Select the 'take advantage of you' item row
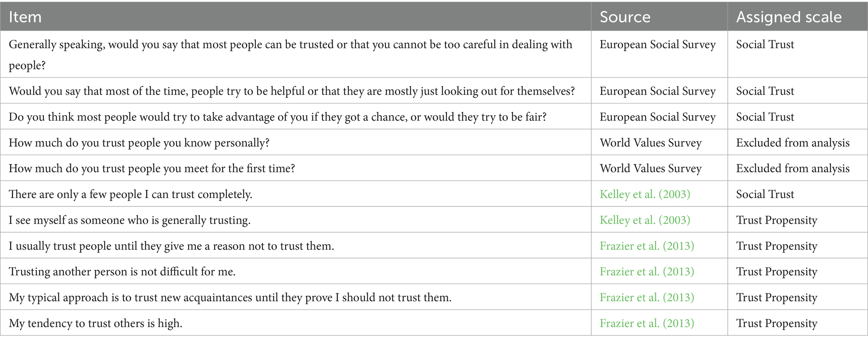This screenshot has width=868, height=343. [x=277, y=117]
